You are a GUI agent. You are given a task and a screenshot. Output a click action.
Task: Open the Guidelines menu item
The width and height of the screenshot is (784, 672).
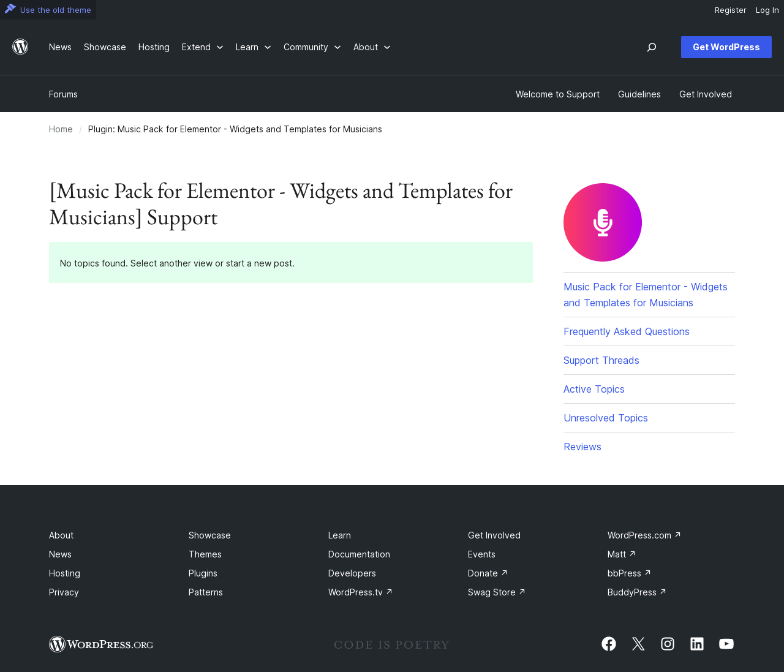(639, 94)
